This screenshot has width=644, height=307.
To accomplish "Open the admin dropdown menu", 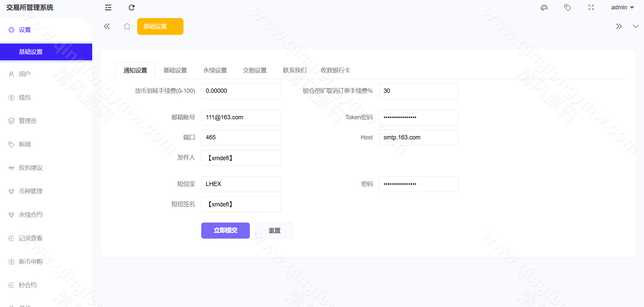I will pos(622,7).
